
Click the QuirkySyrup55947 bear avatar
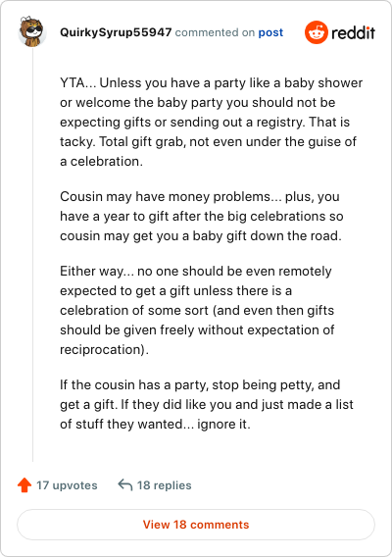32,31
